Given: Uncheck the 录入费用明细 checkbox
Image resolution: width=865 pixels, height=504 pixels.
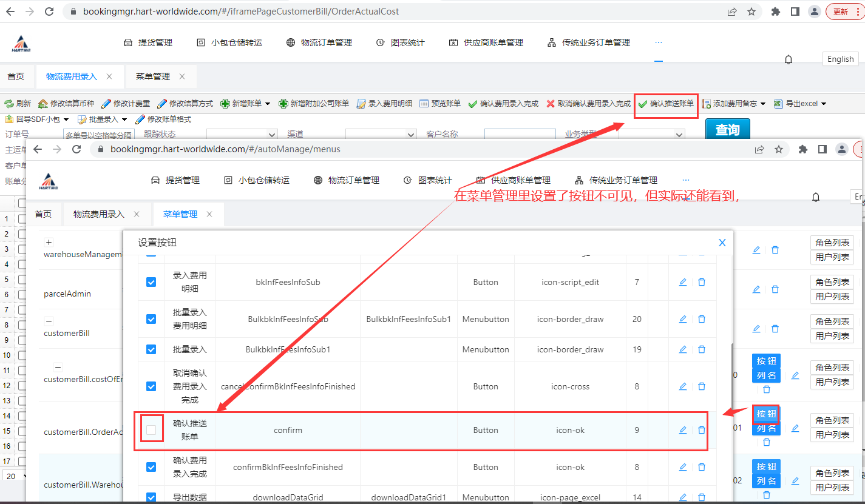Looking at the screenshot, I should [x=151, y=282].
